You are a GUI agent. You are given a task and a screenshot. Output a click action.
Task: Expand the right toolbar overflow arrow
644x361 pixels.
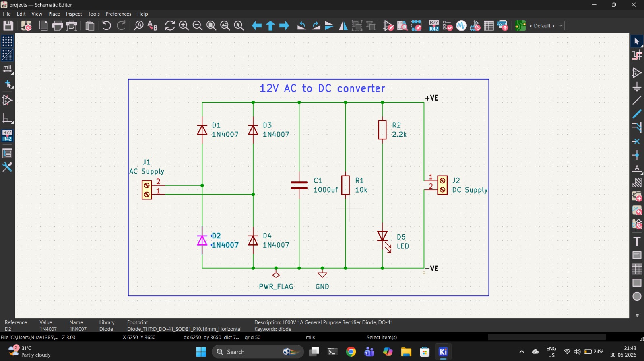pos(637,316)
